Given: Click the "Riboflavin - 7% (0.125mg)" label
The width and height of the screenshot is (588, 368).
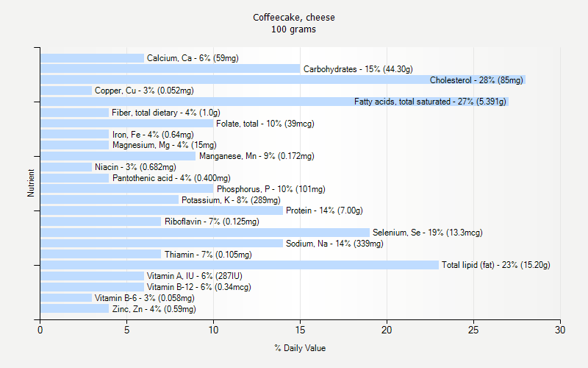Looking at the screenshot, I should (212, 222).
